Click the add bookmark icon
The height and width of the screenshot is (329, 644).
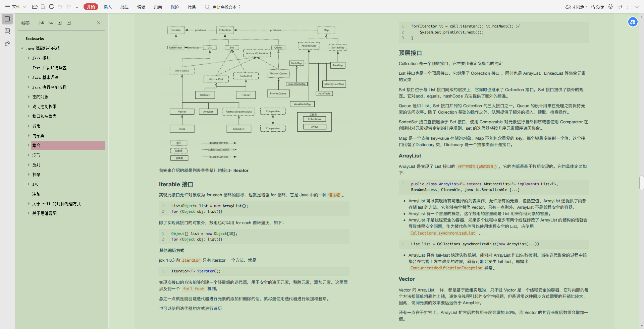60,23
